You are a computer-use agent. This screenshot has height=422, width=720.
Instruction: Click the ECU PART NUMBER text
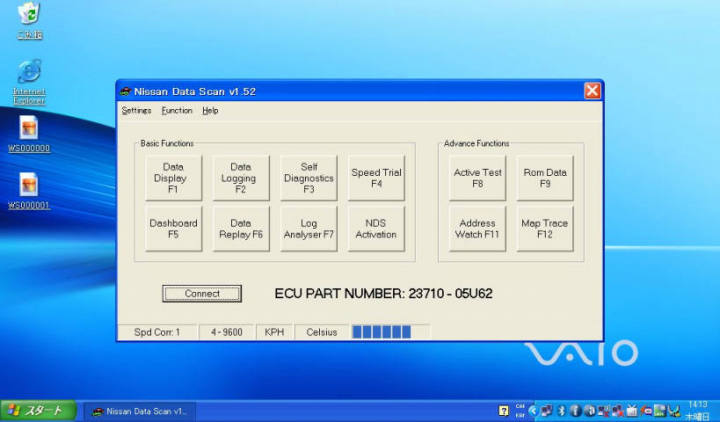(x=383, y=293)
